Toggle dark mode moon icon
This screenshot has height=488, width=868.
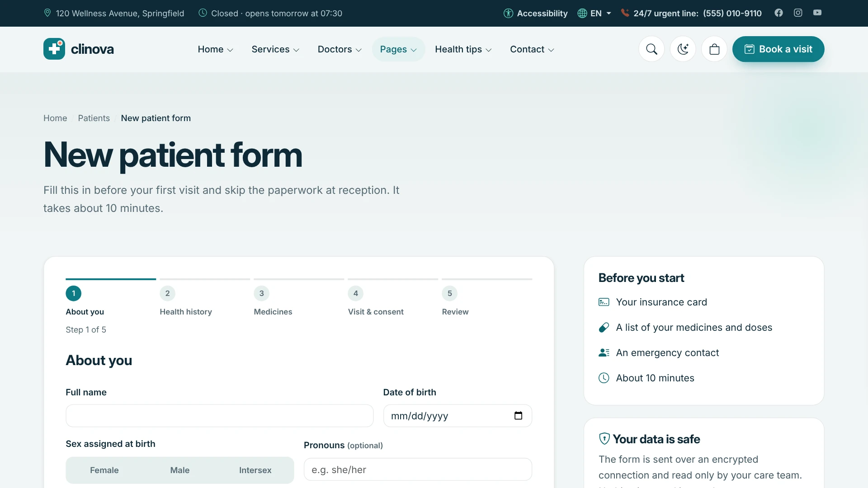pyautogui.click(x=683, y=49)
